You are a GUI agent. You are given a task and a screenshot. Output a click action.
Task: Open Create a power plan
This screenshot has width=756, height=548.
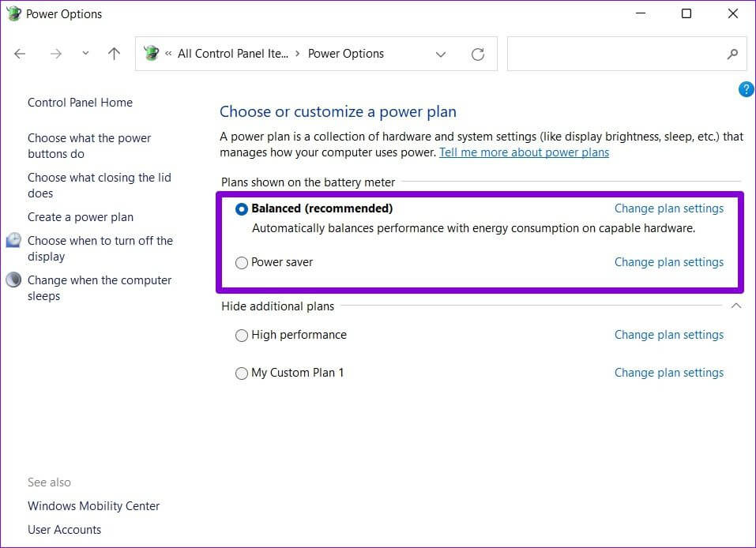pos(81,217)
